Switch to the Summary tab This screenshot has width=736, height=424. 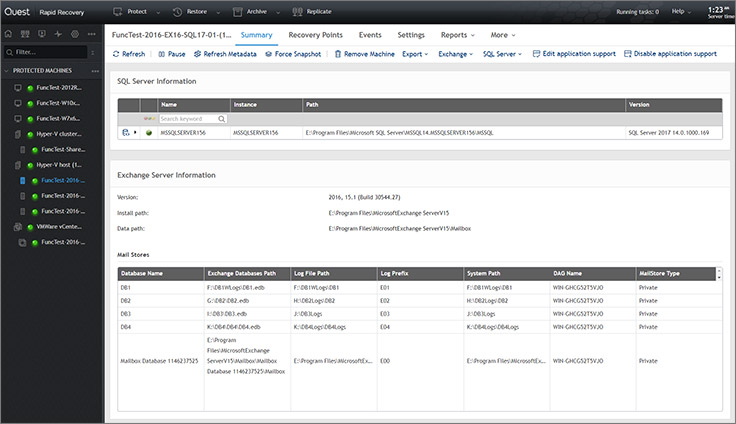tap(256, 35)
